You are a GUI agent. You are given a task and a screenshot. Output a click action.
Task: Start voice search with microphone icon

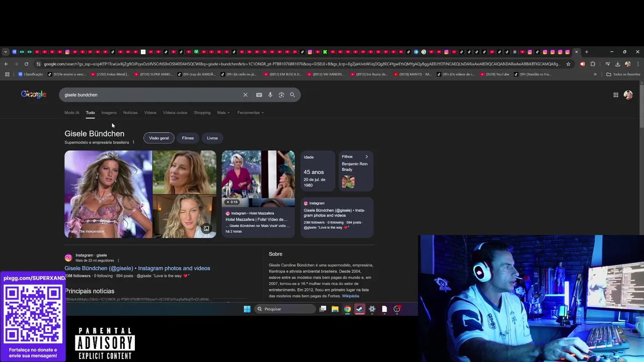(x=270, y=95)
